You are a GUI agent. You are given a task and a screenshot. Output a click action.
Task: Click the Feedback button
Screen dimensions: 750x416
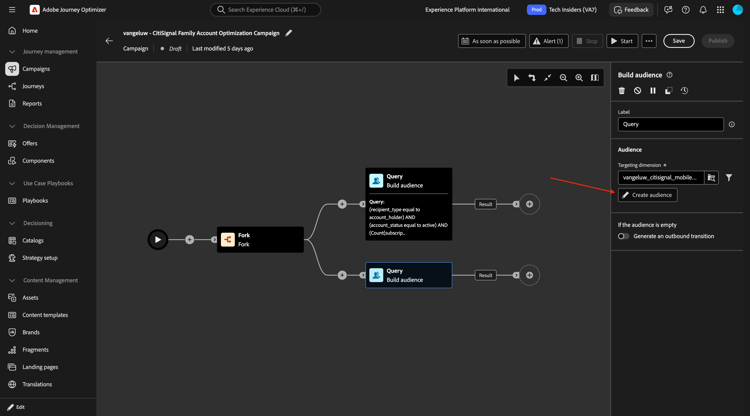[x=631, y=10]
